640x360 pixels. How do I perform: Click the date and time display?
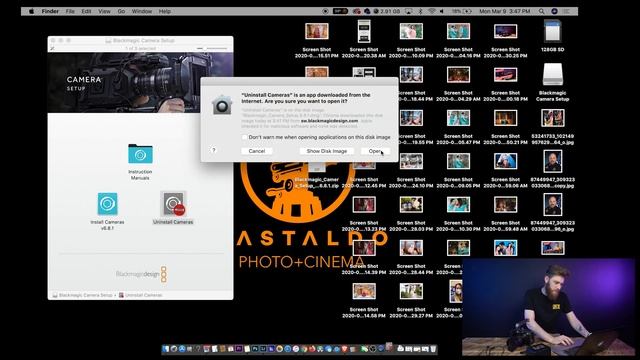tap(504, 11)
